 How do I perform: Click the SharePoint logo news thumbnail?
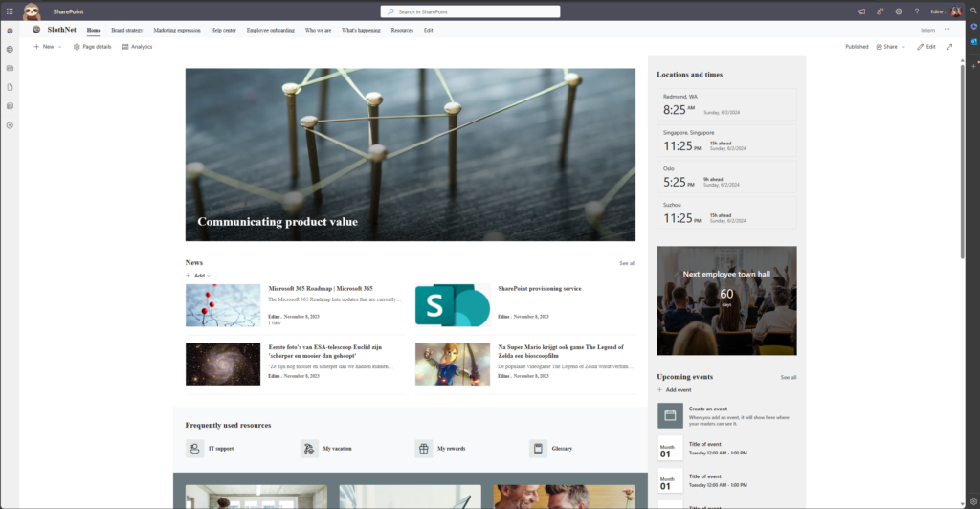(x=453, y=305)
